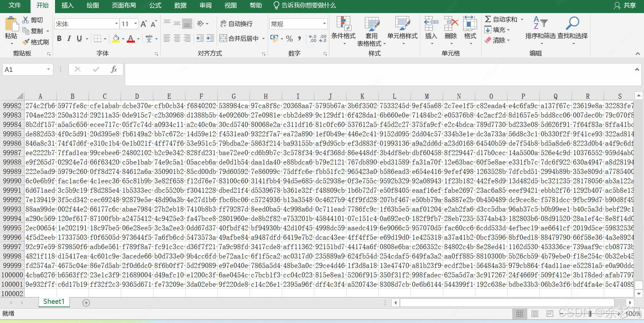Click AutoSum 自动求和 sigma icon
This screenshot has height=323, width=644.
(x=488, y=19)
